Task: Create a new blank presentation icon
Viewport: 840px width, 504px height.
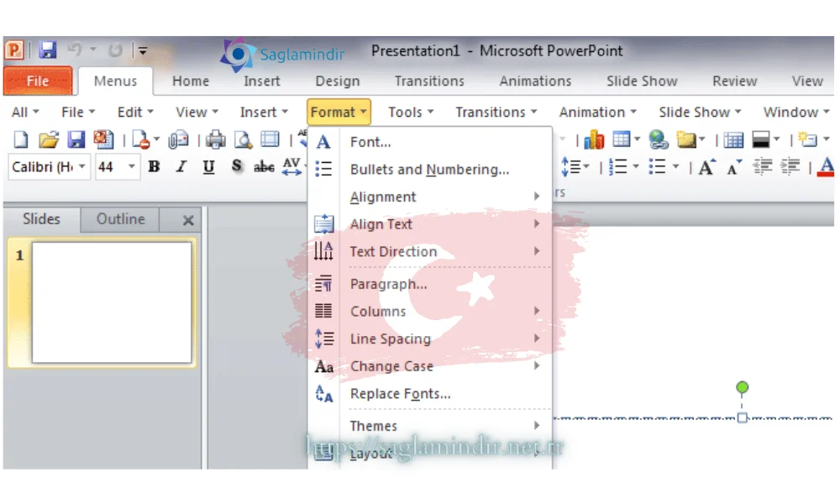Action: [20, 140]
